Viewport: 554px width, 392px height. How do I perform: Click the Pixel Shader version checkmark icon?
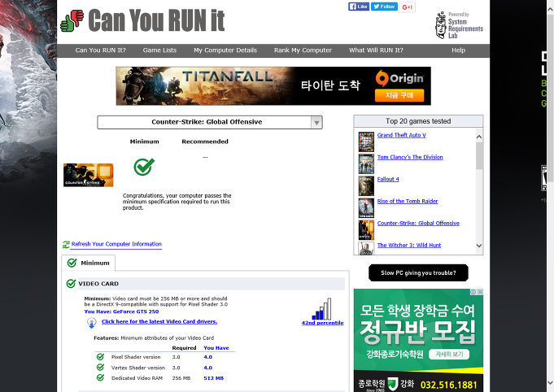100,357
